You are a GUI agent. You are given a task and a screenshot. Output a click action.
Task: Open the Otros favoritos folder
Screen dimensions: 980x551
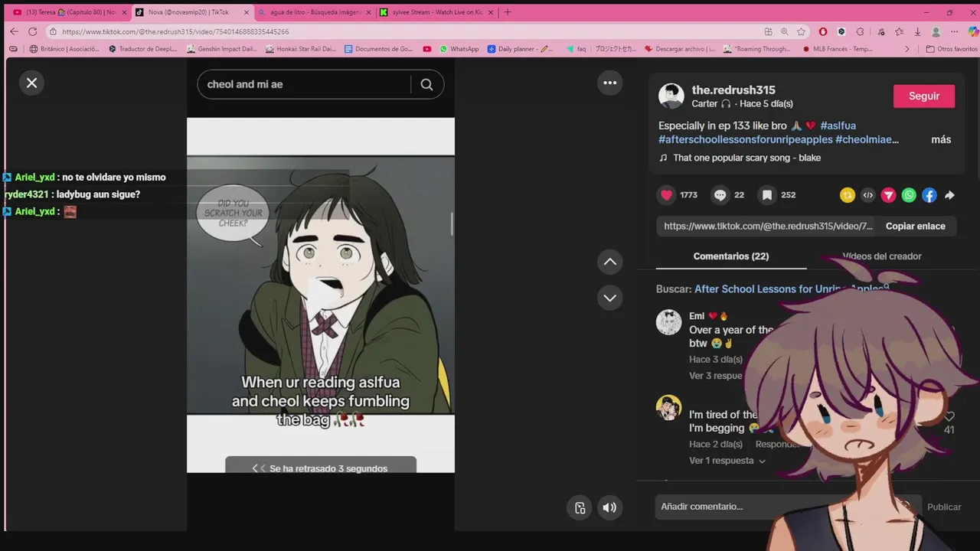click(952, 49)
